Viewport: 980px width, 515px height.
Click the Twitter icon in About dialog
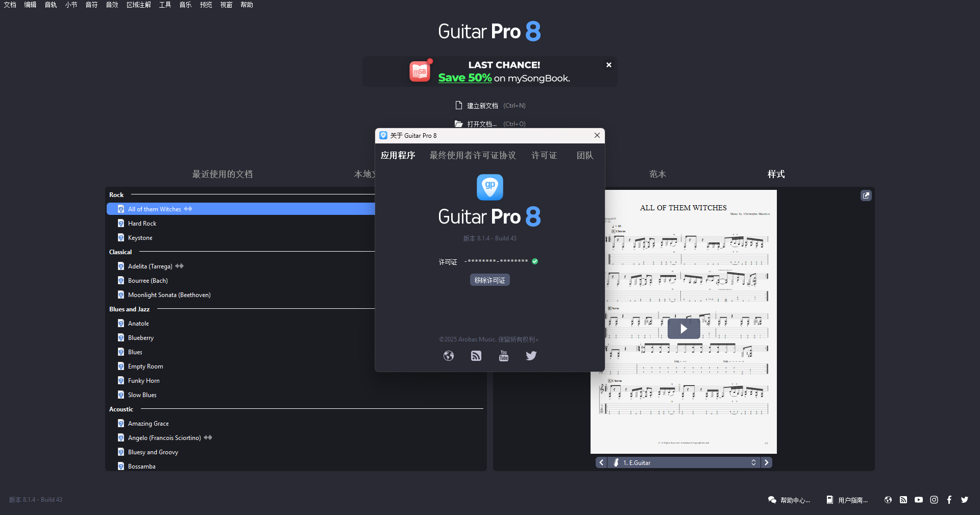[531, 356]
